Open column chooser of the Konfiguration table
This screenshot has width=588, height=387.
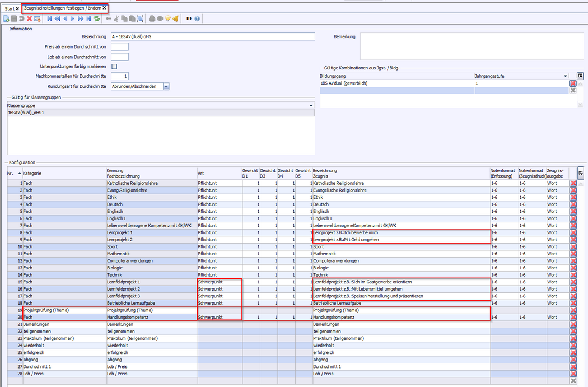click(581, 172)
